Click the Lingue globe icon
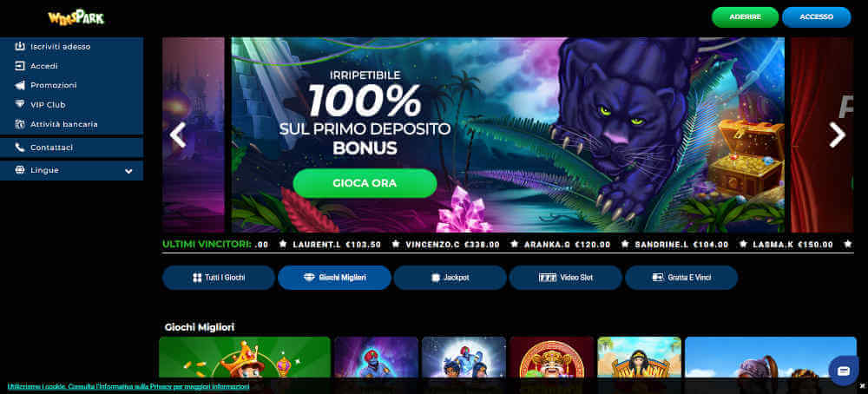Screen dimensions: 868x394 point(20,170)
